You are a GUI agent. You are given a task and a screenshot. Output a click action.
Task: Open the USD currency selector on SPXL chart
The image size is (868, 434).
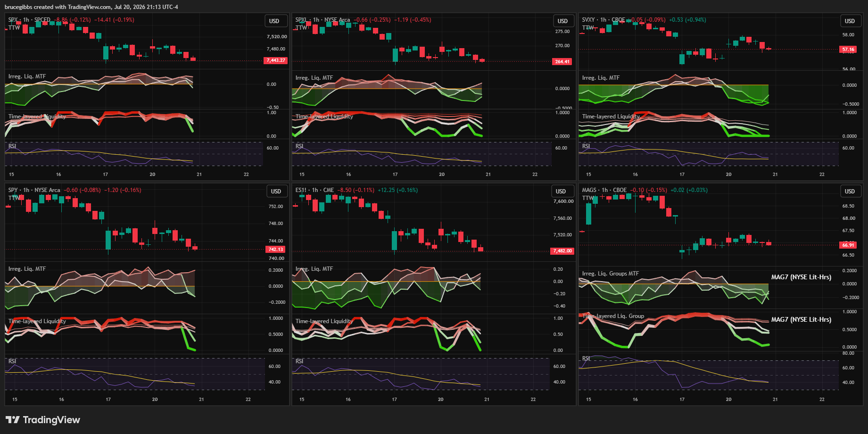563,21
